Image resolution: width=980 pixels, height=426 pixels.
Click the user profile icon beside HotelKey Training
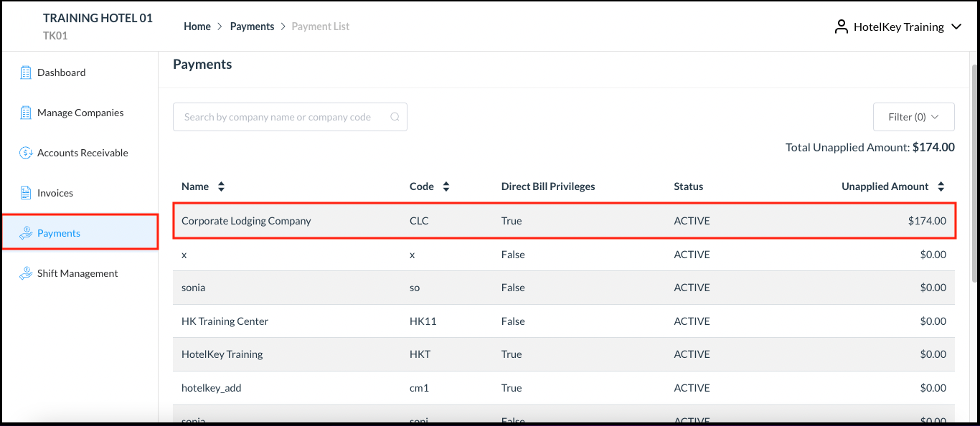(x=841, y=26)
